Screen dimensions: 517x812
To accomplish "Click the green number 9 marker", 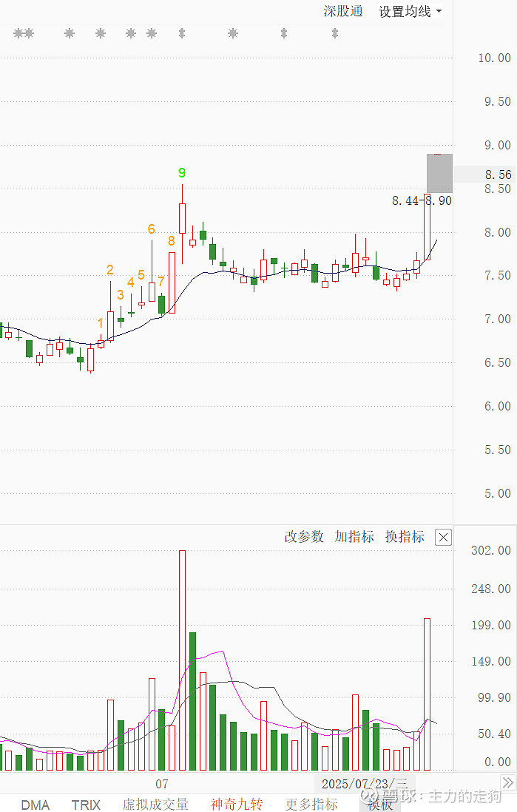I will point(182,173).
